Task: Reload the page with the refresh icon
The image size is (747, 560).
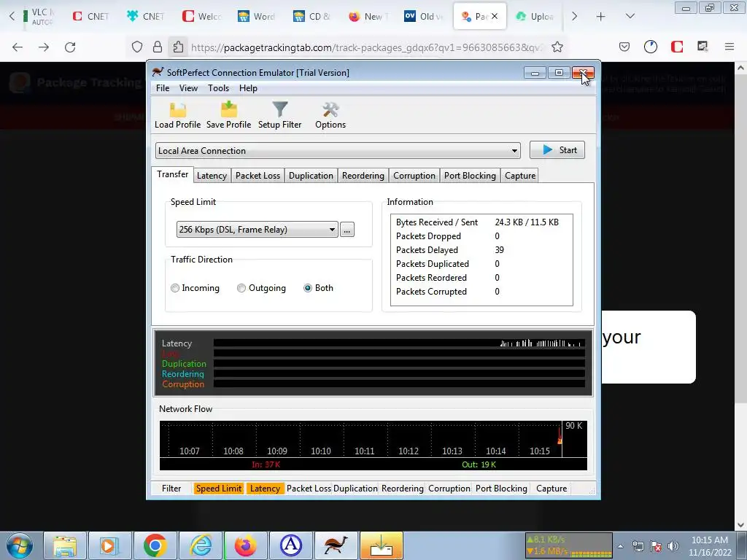Action: tap(70, 47)
